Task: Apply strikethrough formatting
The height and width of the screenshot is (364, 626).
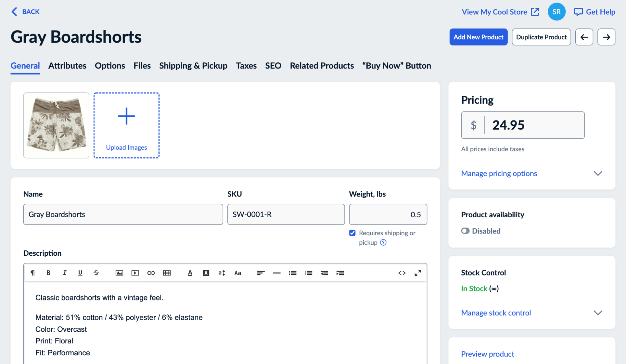Action: (96, 273)
